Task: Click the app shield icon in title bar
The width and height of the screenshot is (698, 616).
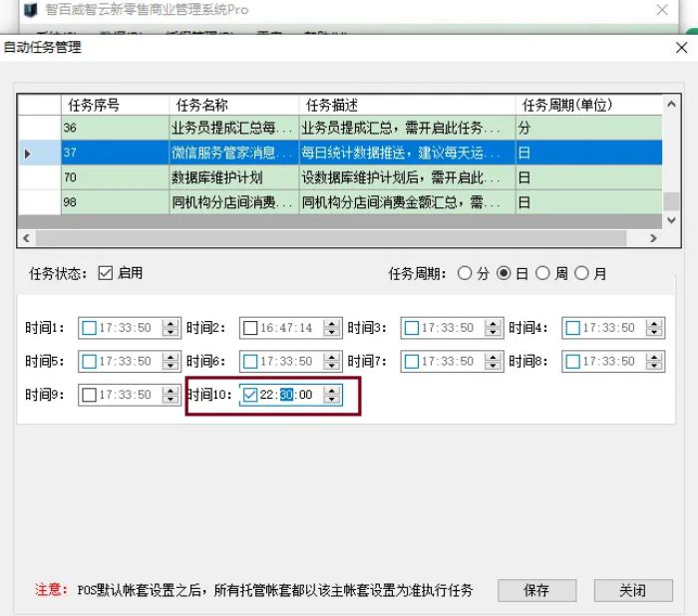Action: (x=30, y=10)
